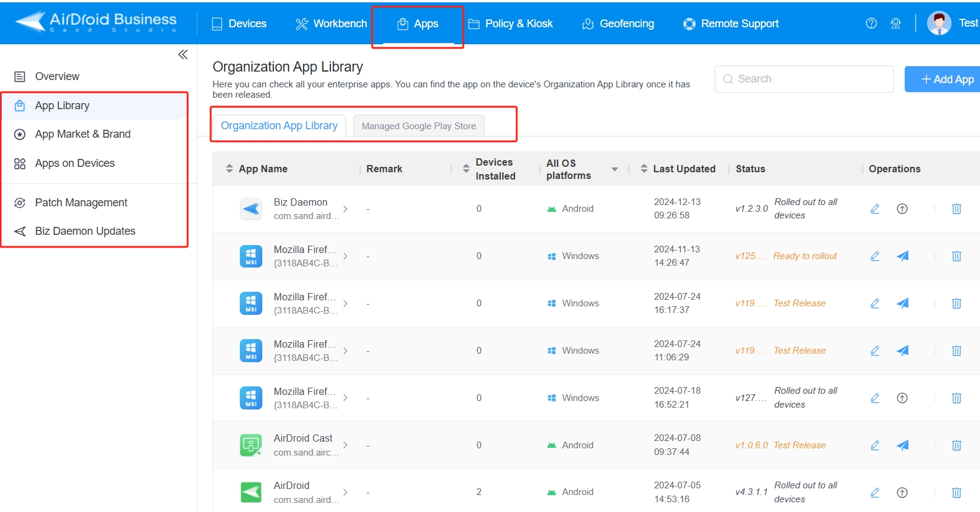This screenshot has width=980, height=512.
Task: Delete the Mozilla Firefox v125 entry
Action: pos(956,256)
